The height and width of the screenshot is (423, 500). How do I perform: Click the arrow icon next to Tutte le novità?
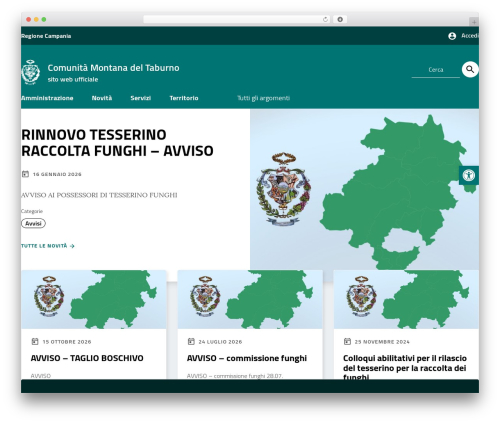[72, 246]
